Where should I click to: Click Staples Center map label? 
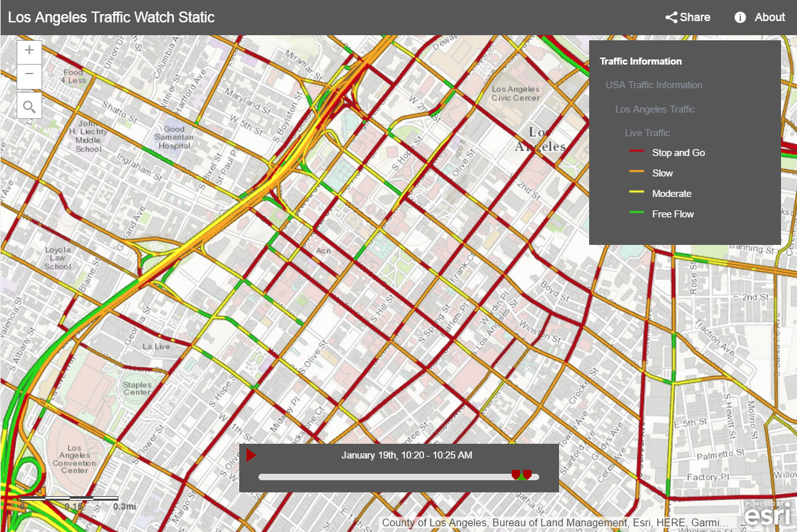[x=138, y=389]
